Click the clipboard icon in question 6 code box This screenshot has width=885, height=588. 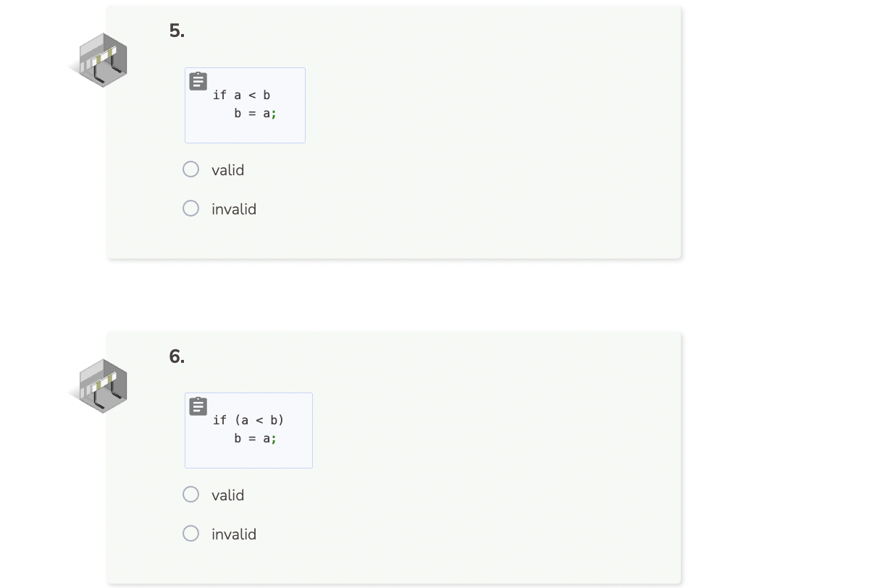click(197, 406)
